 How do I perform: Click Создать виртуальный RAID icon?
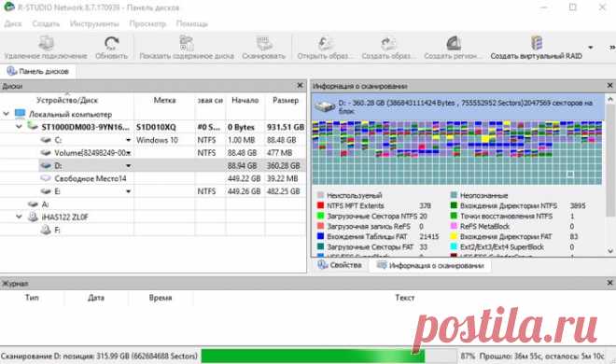click(x=537, y=43)
